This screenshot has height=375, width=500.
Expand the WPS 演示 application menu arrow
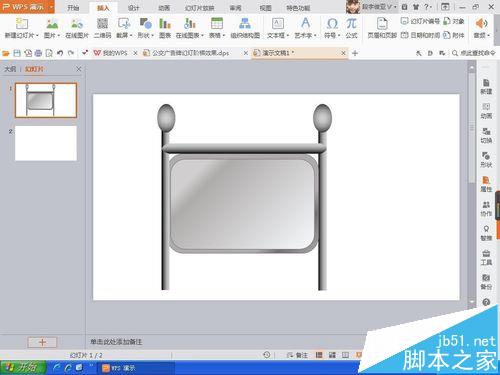click(51, 7)
